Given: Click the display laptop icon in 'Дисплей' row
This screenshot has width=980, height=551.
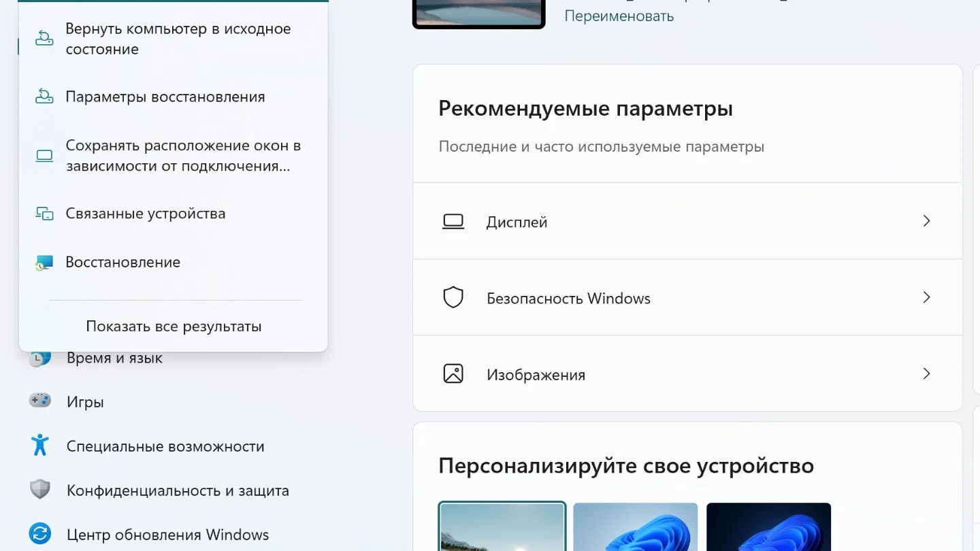Looking at the screenshot, I should (453, 222).
